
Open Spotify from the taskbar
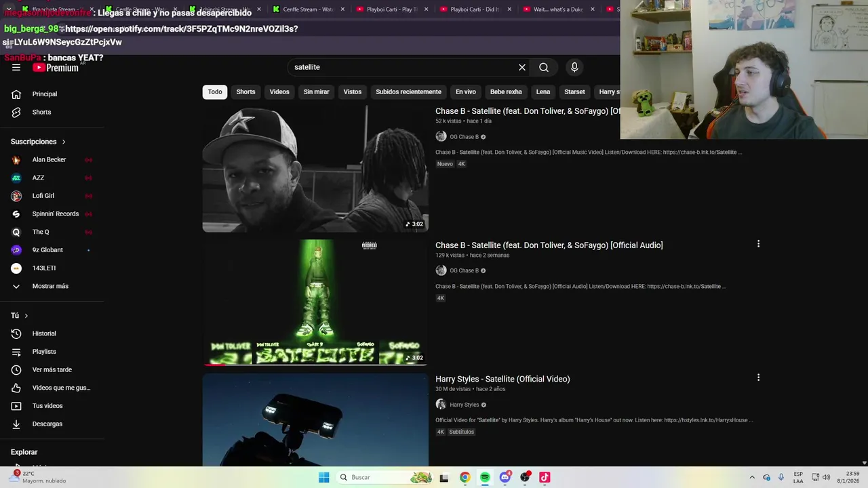coord(485,477)
